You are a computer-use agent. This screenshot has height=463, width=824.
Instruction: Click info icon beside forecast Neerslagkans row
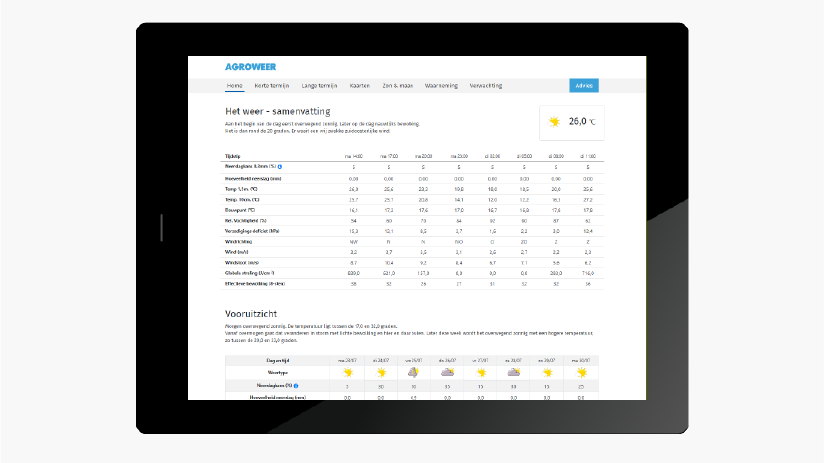coord(296,385)
